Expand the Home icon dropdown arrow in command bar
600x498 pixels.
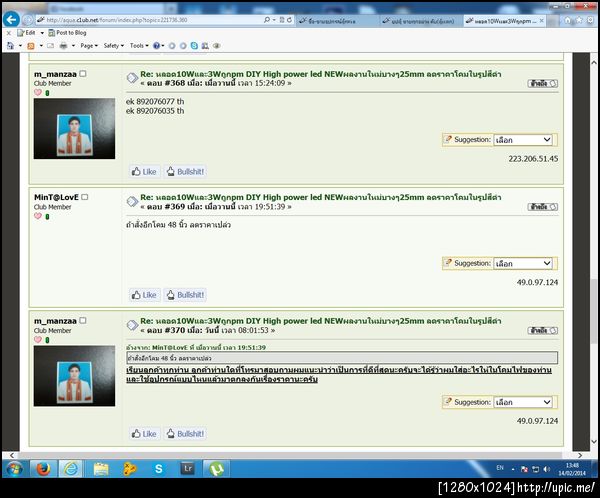(x=20, y=46)
